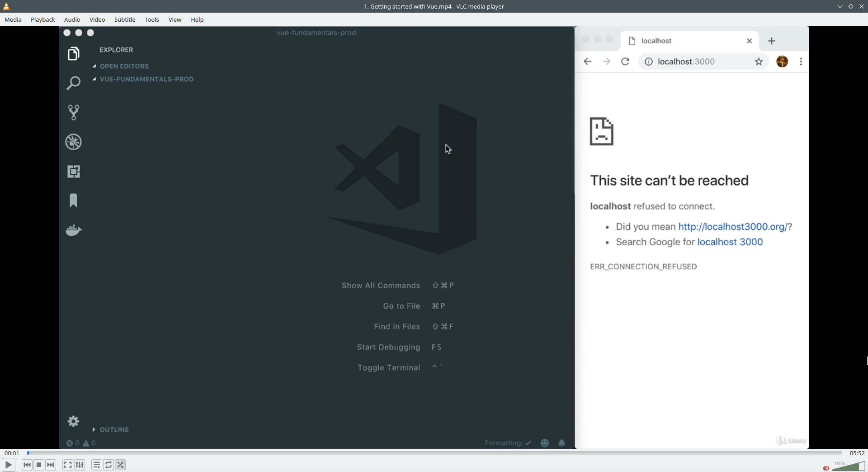Open the Media menu

click(x=13, y=19)
